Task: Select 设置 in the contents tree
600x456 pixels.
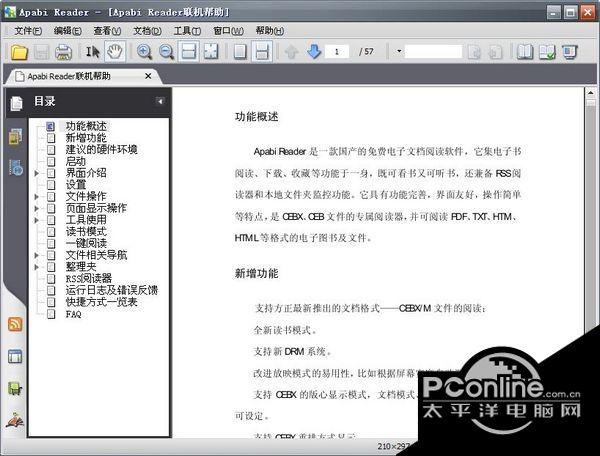Action: point(76,185)
